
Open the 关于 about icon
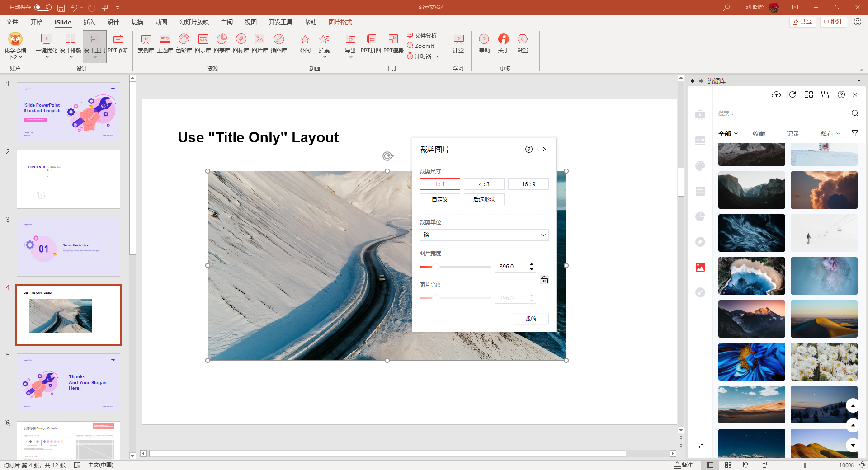(504, 44)
